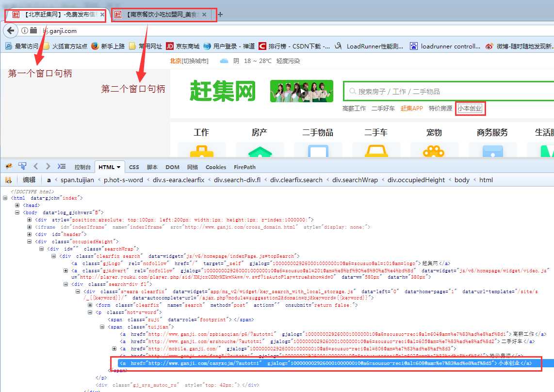554x392 pixels.
Task: Click Firebug panel history forward arrow
Action: pos(48,166)
